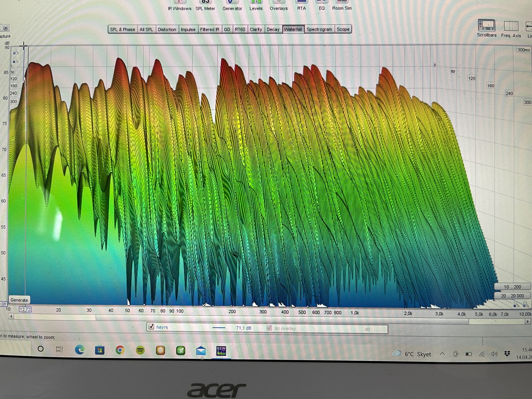Click the 12,72 frequency cursor field
The image size is (532, 399).
pyautogui.click(x=25, y=310)
